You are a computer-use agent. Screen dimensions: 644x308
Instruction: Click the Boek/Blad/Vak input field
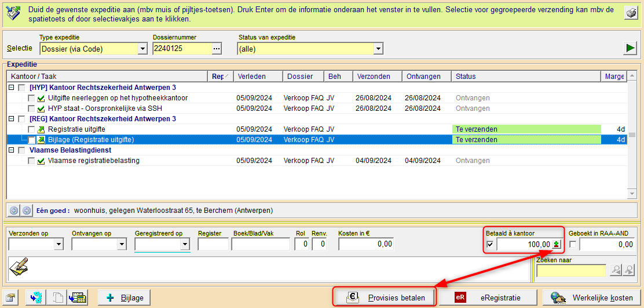(261, 244)
